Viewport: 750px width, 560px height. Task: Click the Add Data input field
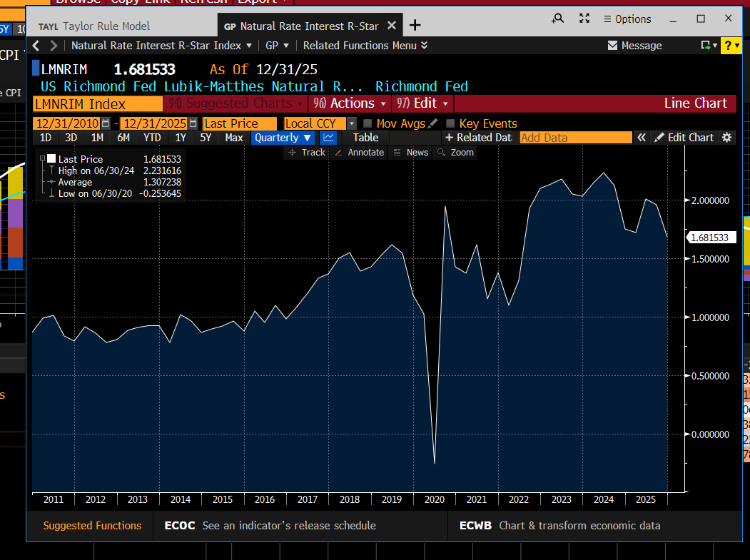576,138
